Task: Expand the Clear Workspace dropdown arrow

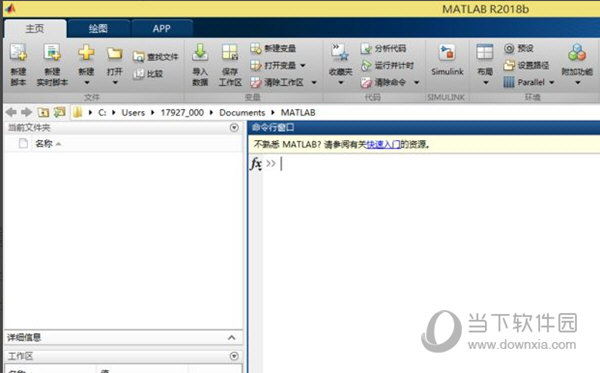Action: point(314,82)
